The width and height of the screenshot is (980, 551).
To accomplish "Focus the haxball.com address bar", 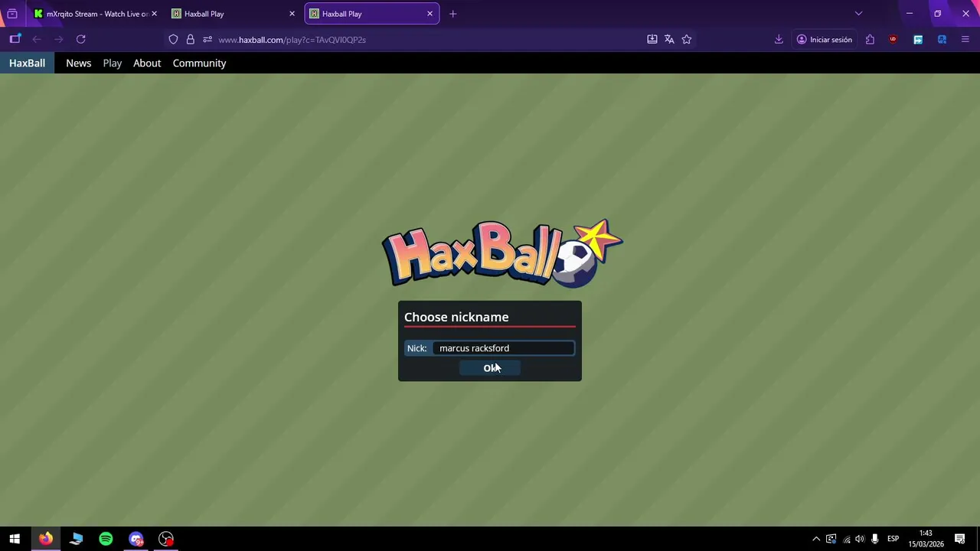I will 429,39.
